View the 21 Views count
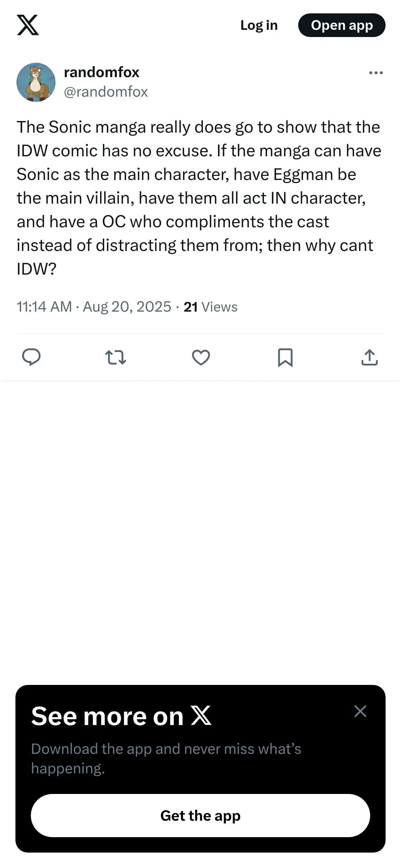 210,307
